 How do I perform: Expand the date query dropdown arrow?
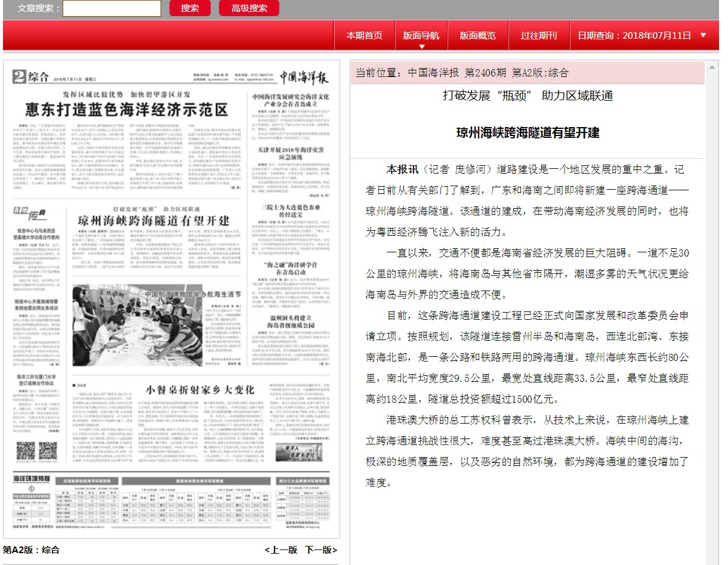(x=703, y=35)
